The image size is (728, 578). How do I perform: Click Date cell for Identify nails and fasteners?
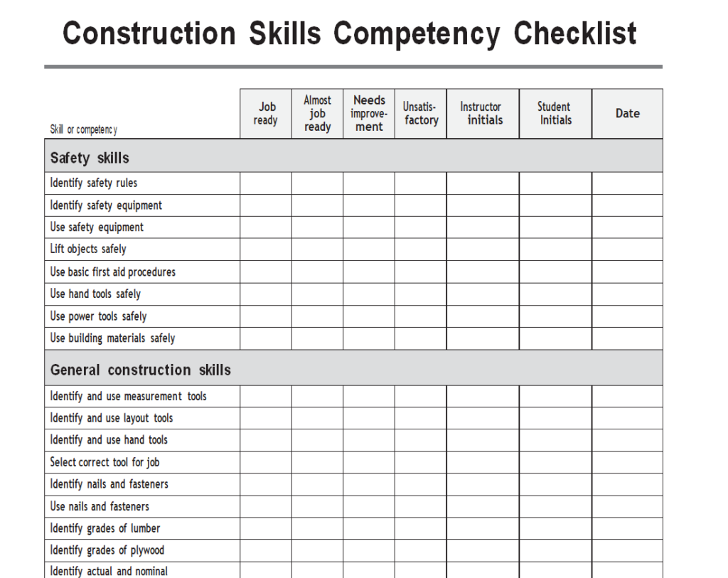[x=627, y=484]
